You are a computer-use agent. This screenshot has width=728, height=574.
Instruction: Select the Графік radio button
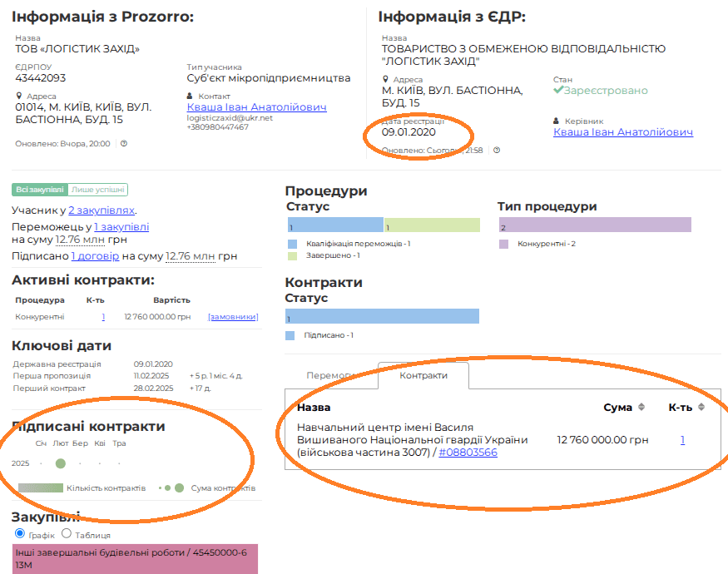[x=20, y=534]
